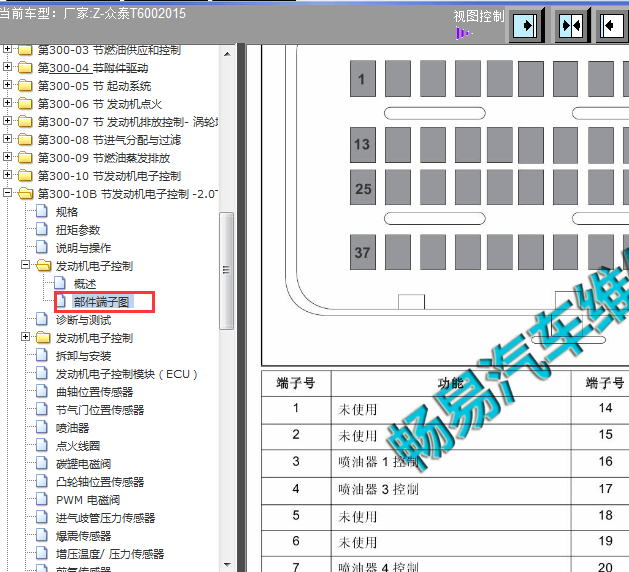Expand the 第300-06 节 发动机点火 folder
The height and width of the screenshot is (572, 629).
(7, 103)
